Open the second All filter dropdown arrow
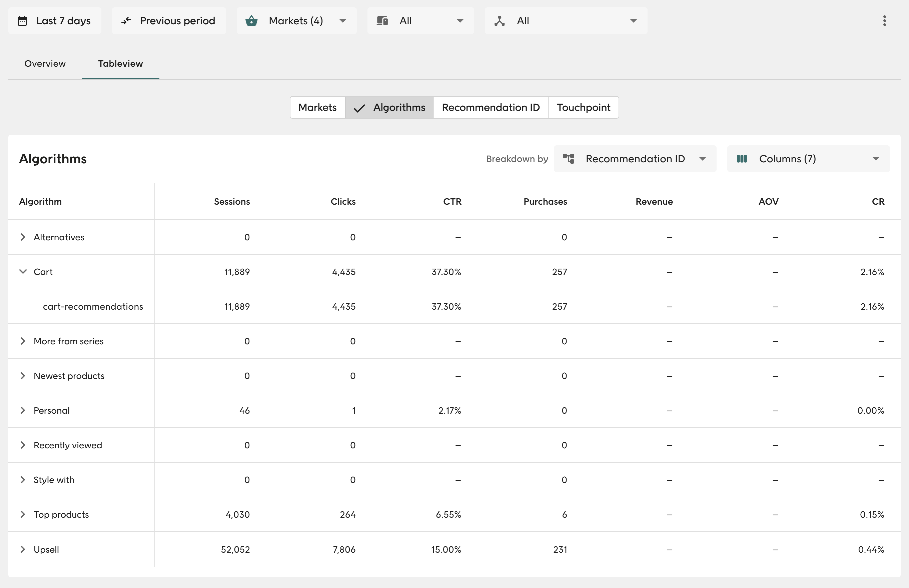The width and height of the screenshot is (909, 588). pos(634,21)
